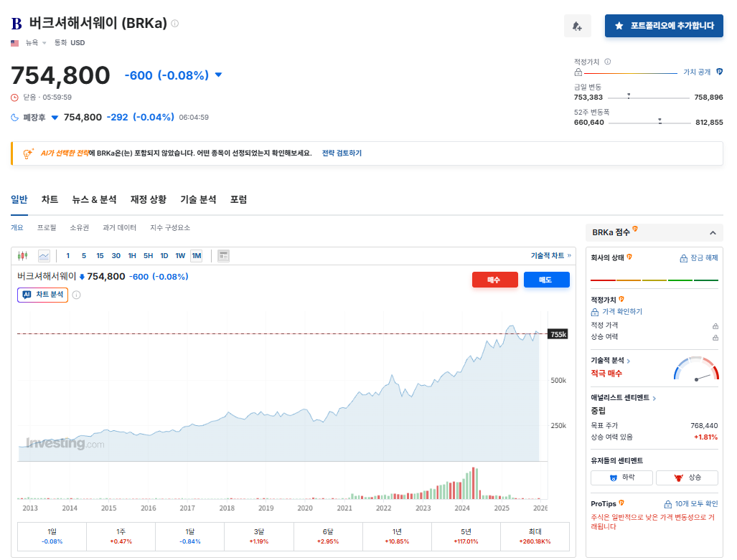737x560 pixels.
Task: Collapse the BRKa 점수 panel chevron
Action: [713, 232]
